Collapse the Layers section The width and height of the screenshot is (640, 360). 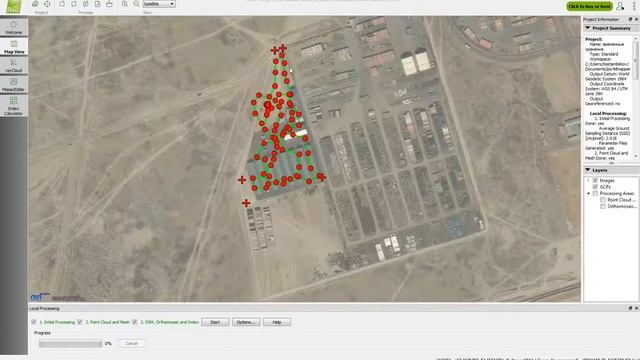click(x=588, y=170)
